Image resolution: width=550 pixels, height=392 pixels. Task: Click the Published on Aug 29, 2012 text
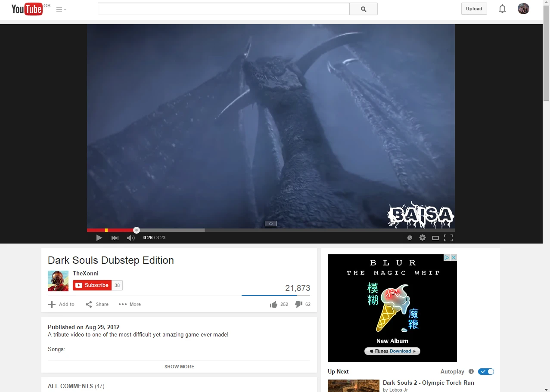(x=84, y=327)
